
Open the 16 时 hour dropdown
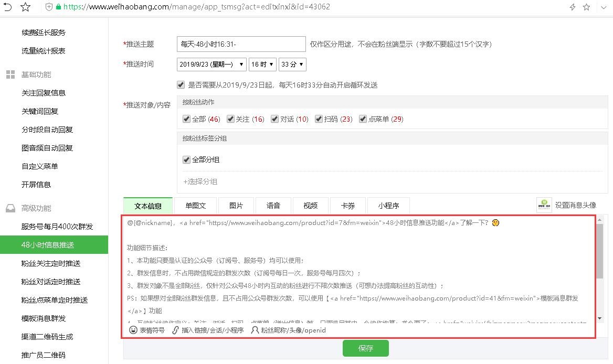(x=262, y=65)
